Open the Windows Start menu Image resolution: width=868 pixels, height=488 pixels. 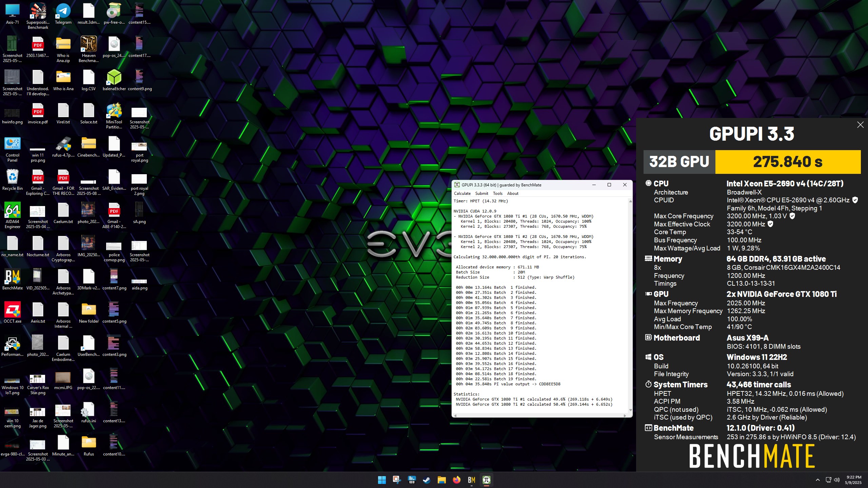tap(382, 480)
